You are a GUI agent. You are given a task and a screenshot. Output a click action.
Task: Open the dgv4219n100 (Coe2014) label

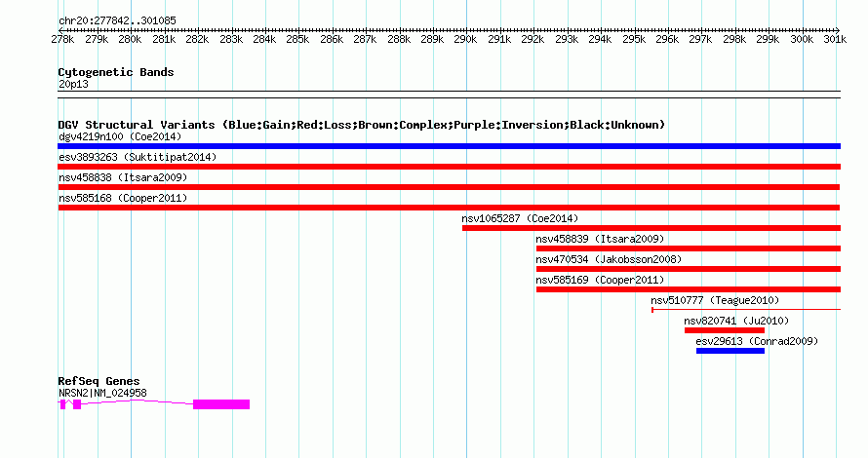[120, 136]
